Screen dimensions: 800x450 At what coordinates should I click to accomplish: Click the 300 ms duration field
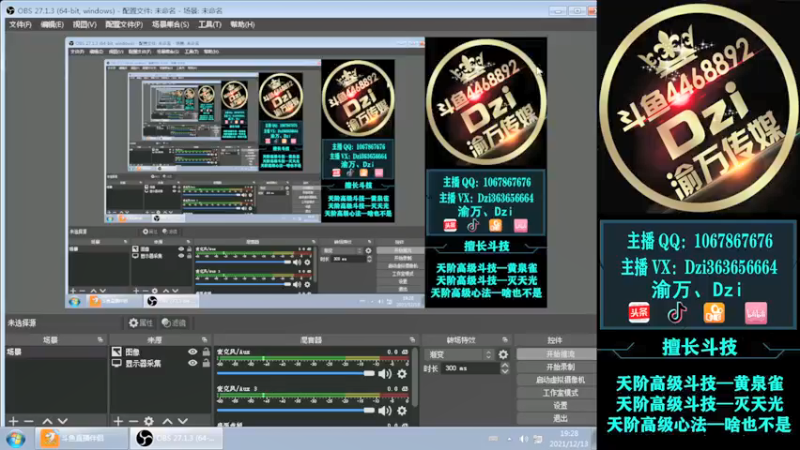point(470,368)
